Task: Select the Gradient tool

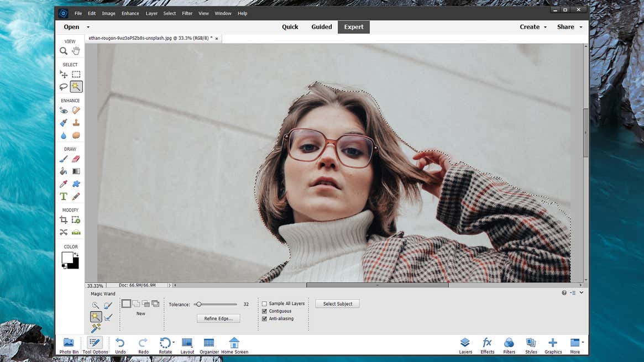Action: click(76, 171)
